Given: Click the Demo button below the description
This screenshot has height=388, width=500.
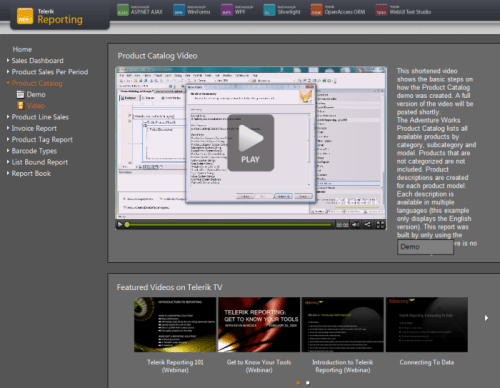Looking at the screenshot, I should point(425,247).
